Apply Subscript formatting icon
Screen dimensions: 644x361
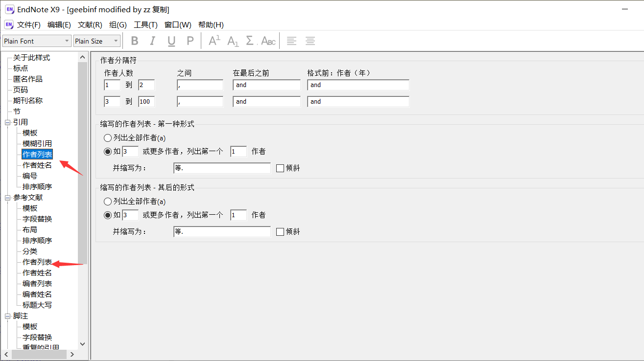tap(233, 41)
